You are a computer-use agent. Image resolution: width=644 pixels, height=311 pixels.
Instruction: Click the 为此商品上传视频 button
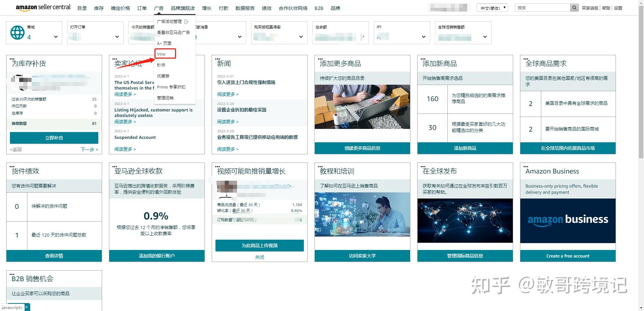pyautogui.click(x=260, y=246)
